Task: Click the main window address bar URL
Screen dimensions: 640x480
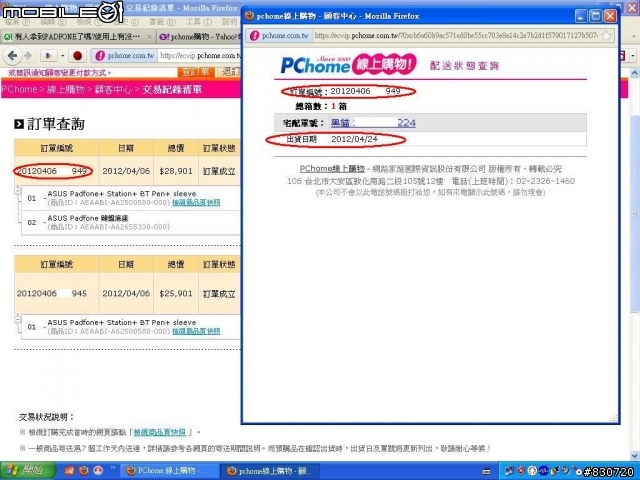Action: [x=200, y=56]
